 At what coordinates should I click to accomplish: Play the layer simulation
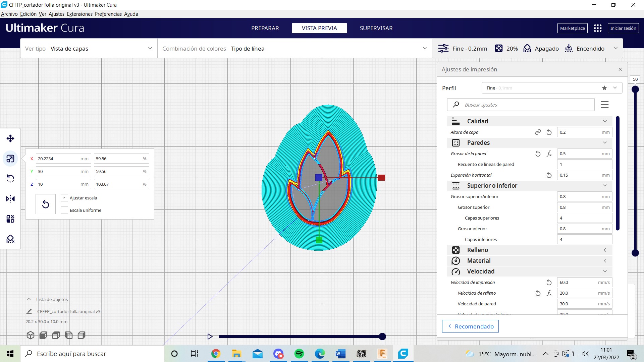tap(210, 337)
